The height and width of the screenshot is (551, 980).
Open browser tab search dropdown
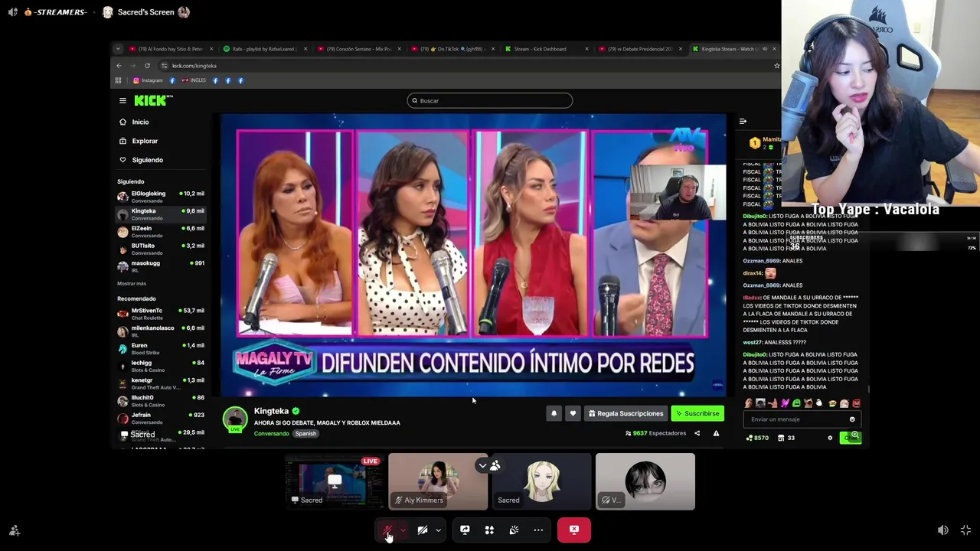(x=118, y=49)
